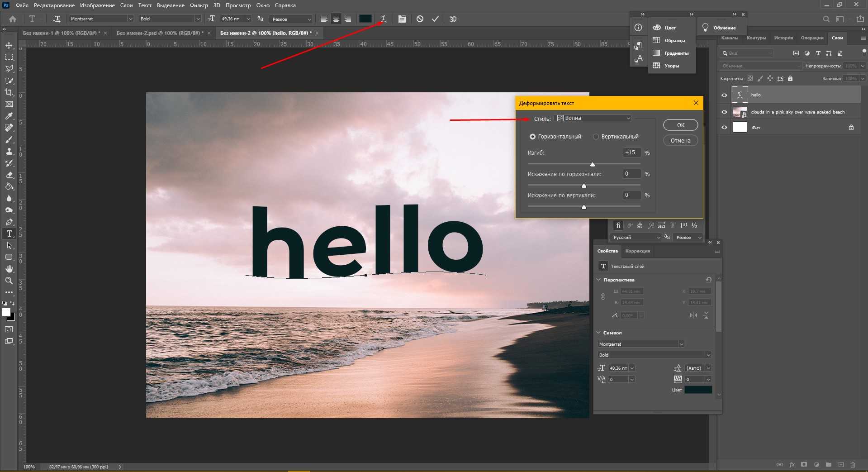Image resolution: width=868 pixels, height=472 pixels.
Task: Switch to the История tab
Action: click(783, 38)
